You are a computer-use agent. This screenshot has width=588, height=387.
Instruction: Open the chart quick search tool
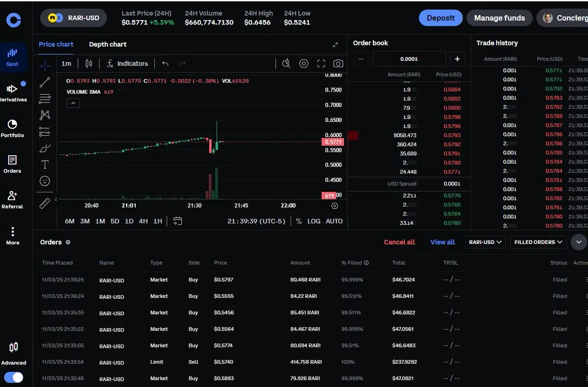coord(286,64)
